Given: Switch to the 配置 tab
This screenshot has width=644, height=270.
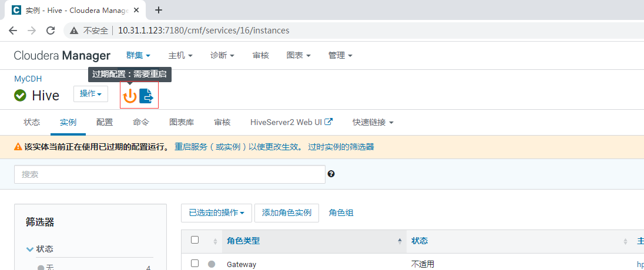Looking at the screenshot, I should (105, 122).
